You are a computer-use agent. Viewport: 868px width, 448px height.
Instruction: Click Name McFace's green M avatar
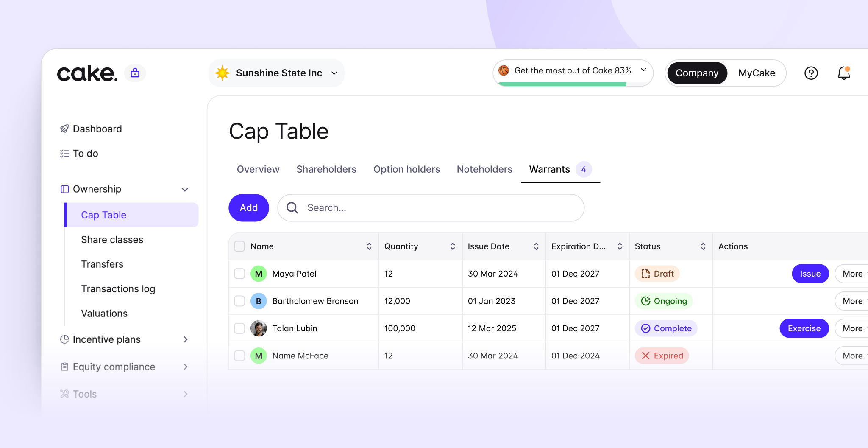coord(259,356)
